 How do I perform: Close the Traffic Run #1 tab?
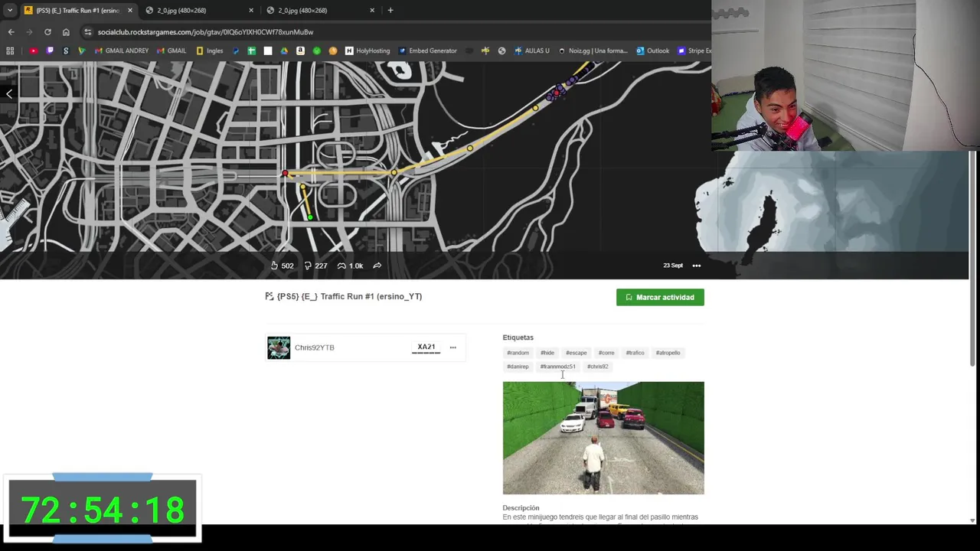pyautogui.click(x=129, y=10)
